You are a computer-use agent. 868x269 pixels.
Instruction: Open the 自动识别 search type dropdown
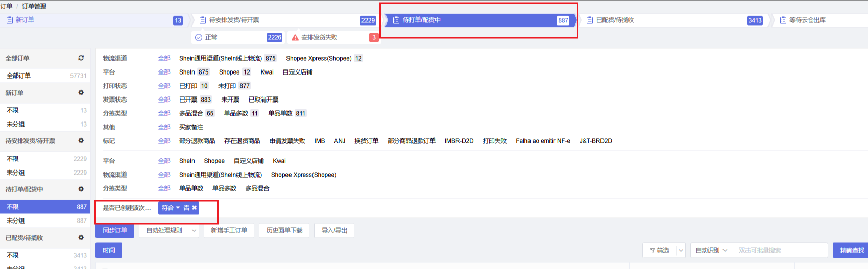click(x=711, y=250)
